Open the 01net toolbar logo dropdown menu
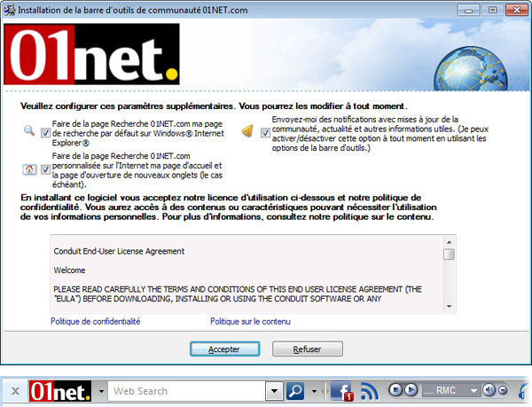 pyautogui.click(x=101, y=391)
